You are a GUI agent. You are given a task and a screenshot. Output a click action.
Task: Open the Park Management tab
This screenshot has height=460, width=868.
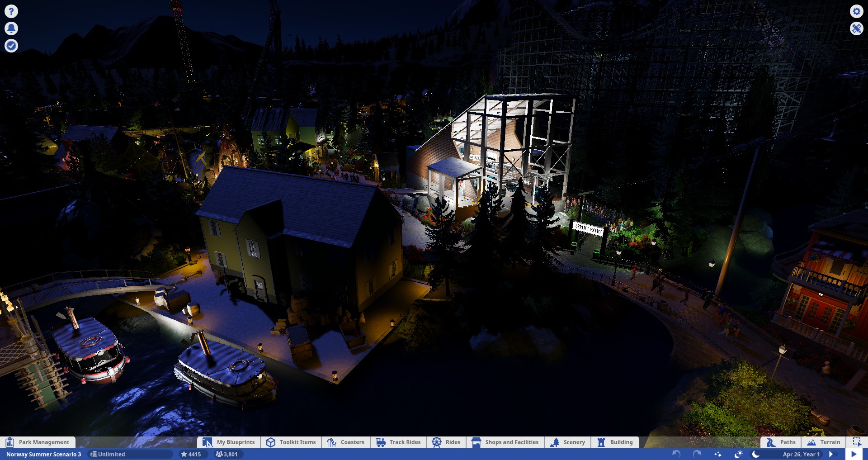click(x=38, y=442)
